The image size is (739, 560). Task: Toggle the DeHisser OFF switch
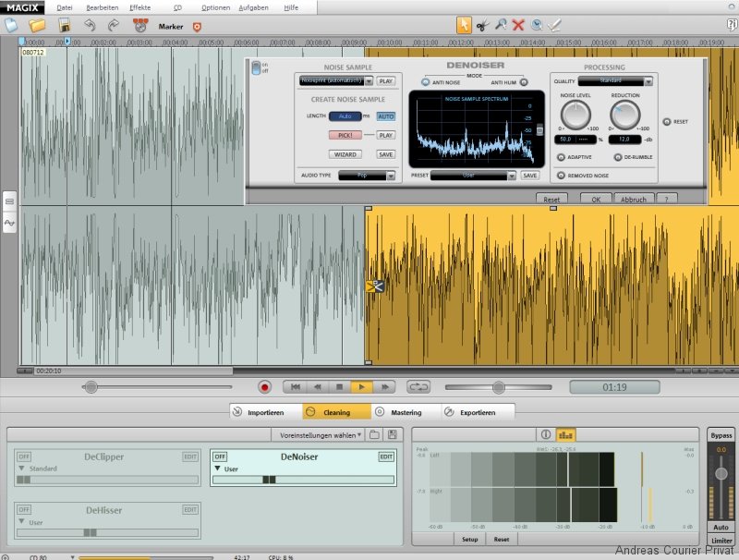tap(24, 509)
